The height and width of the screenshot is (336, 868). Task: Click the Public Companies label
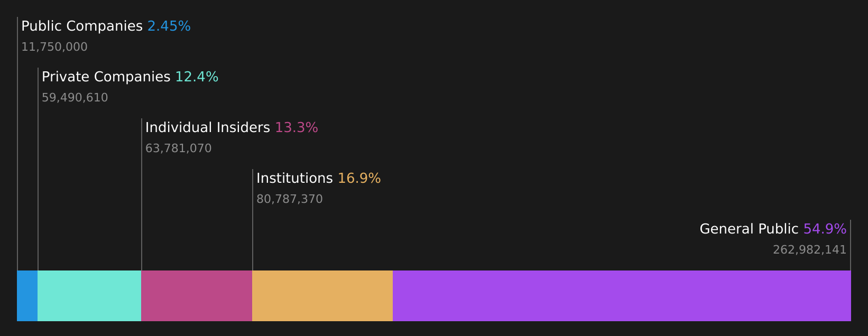click(x=82, y=26)
